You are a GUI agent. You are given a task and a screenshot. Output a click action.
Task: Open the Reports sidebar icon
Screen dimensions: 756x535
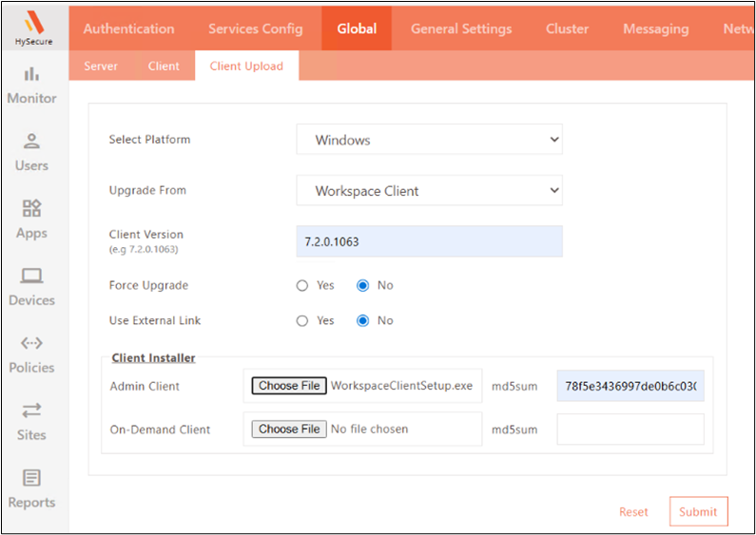point(31,478)
